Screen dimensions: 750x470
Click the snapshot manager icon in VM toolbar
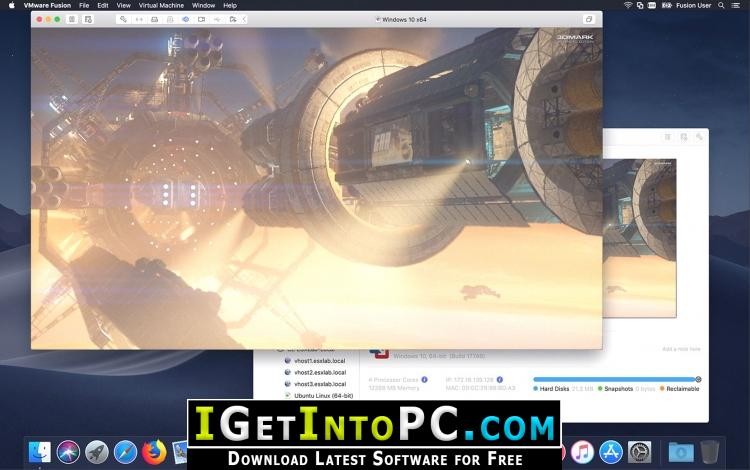tap(88, 19)
